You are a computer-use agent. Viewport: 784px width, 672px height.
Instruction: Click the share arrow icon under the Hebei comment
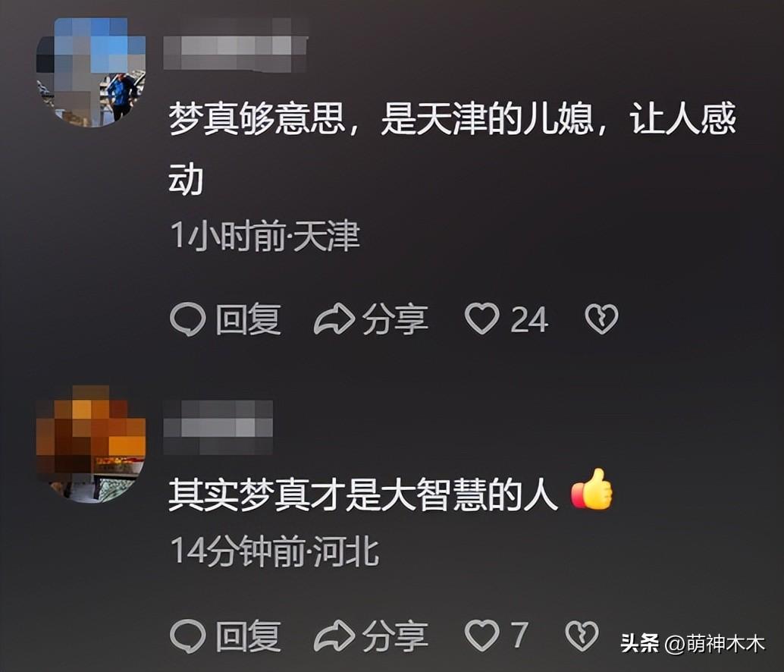click(x=334, y=635)
